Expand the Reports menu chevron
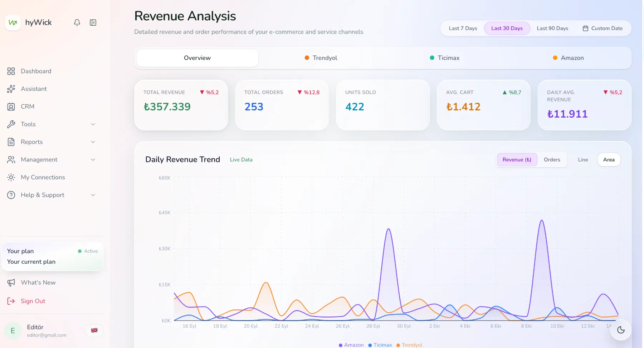 pos(93,142)
